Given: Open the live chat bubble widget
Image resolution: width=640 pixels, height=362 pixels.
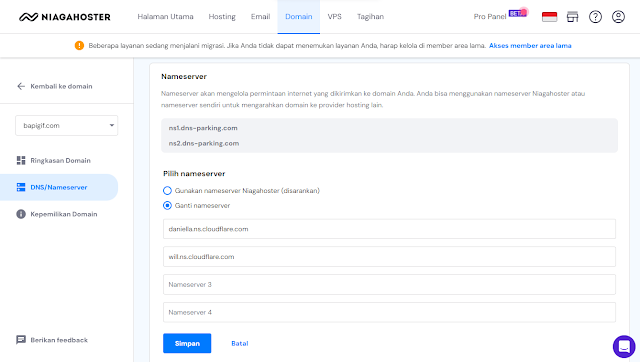Looking at the screenshot, I should (x=624, y=346).
